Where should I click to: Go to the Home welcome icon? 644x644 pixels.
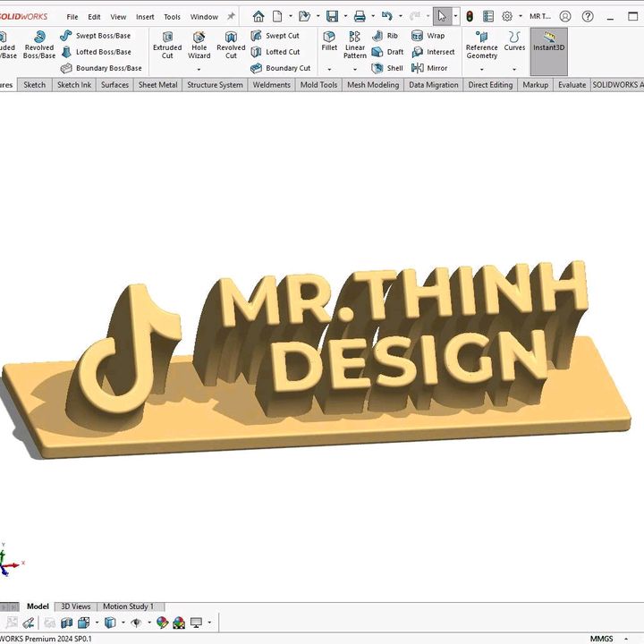tap(258, 16)
